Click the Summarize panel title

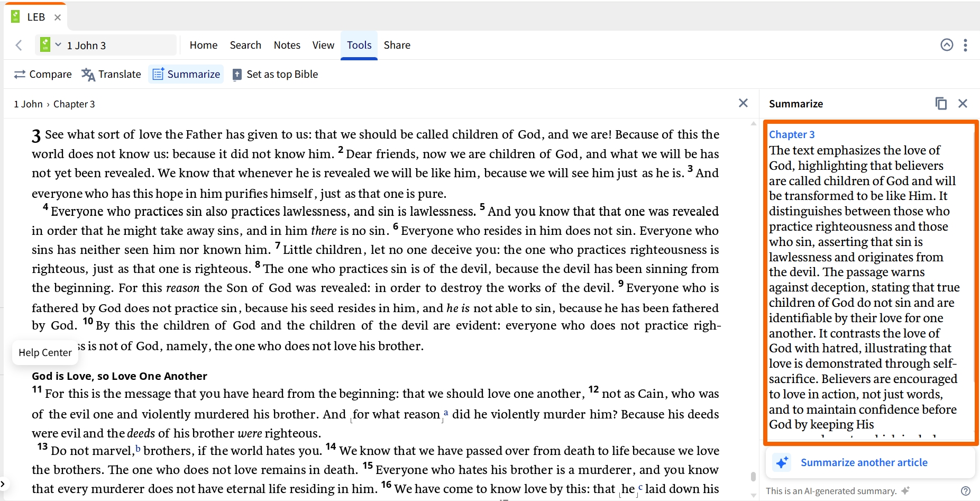pos(796,104)
